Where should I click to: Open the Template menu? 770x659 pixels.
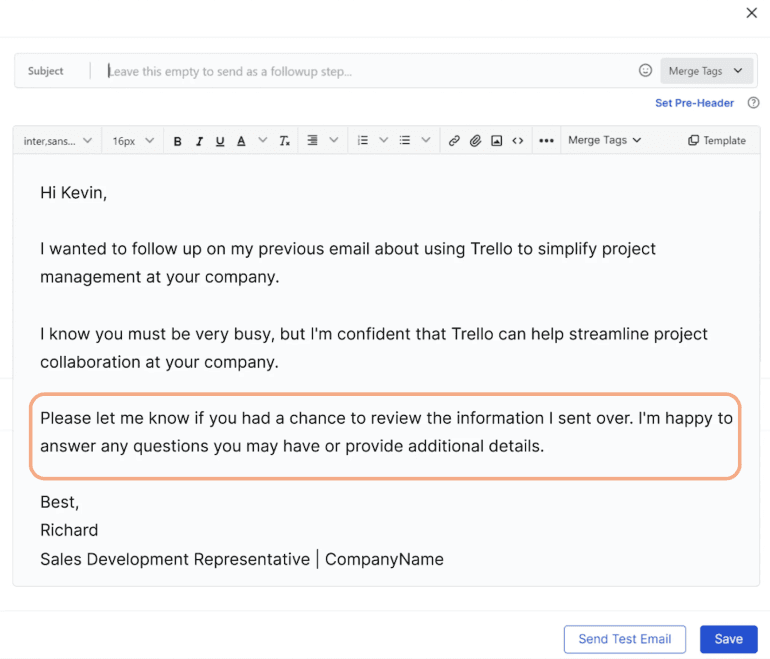(x=717, y=141)
